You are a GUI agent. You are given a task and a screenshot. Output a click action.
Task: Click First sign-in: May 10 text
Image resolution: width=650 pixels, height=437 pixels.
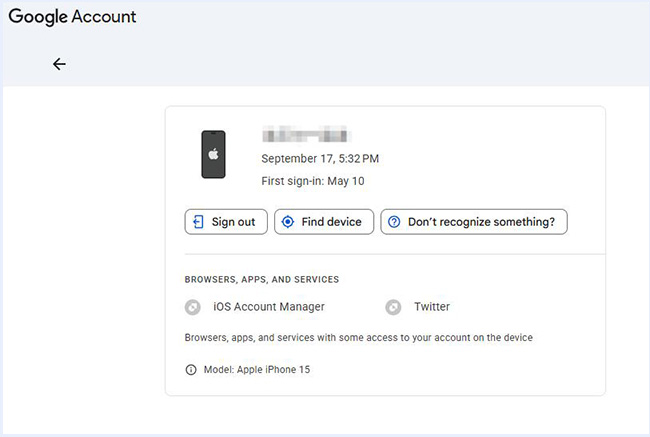tap(313, 181)
